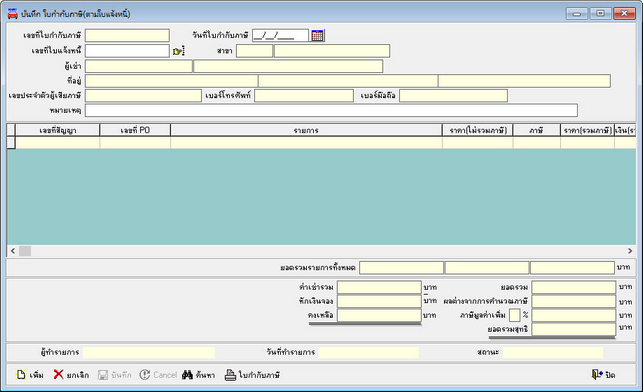Maximize the tax invoice window

pos(600,14)
